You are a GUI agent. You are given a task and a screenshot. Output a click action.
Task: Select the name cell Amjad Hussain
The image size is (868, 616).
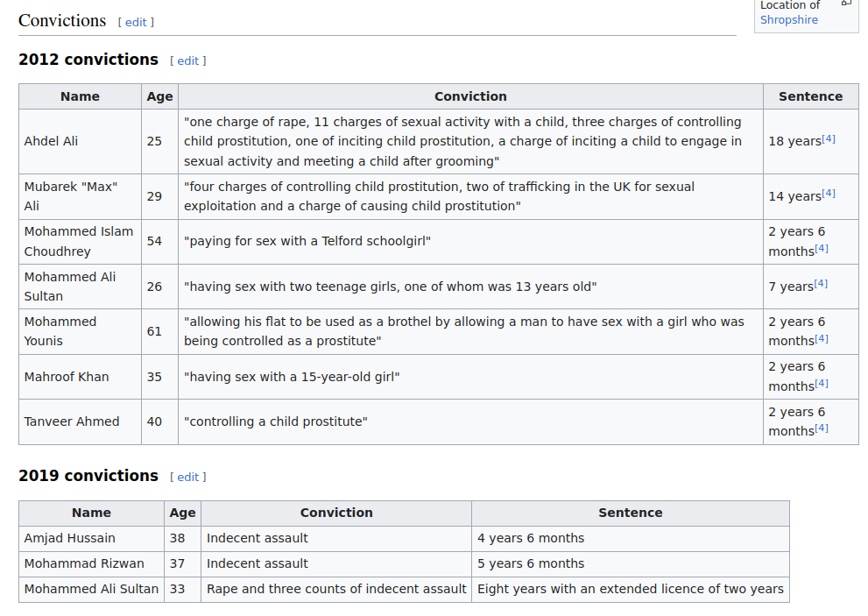coord(91,538)
